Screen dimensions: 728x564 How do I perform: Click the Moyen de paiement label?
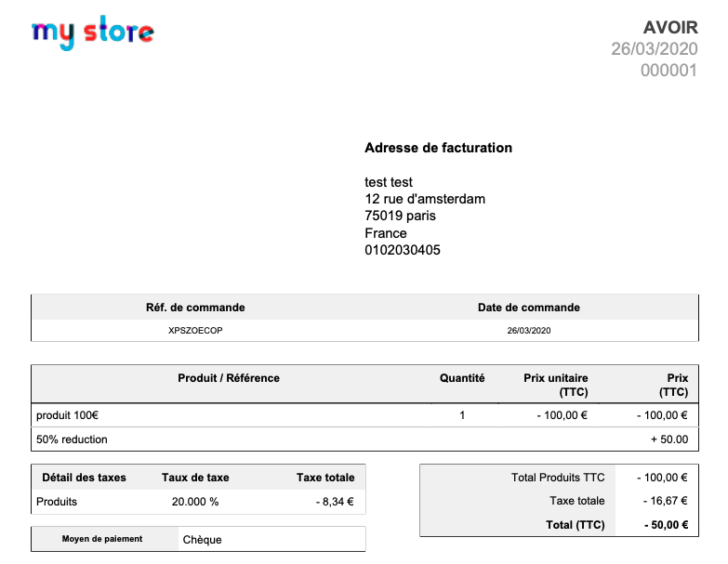[102, 539]
